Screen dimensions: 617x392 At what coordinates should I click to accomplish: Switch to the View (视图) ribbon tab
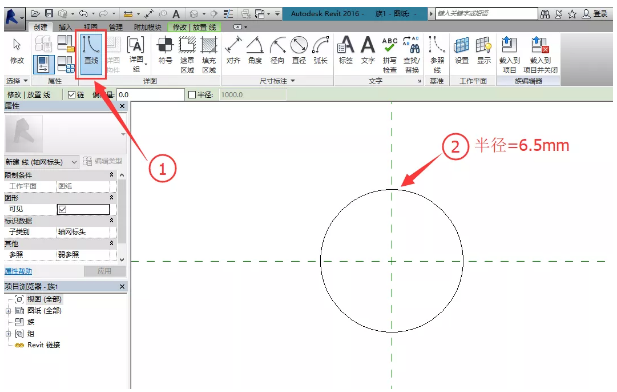coord(91,27)
